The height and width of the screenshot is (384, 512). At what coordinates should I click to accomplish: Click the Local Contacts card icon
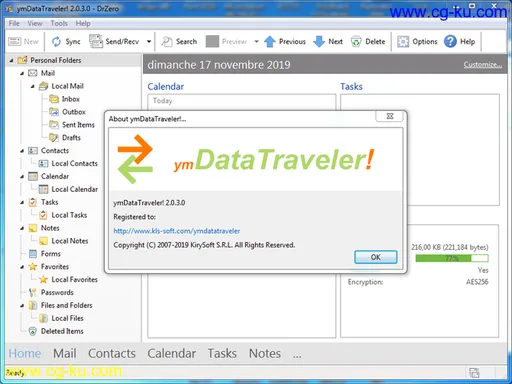pyautogui.click(x=43, y=163)
